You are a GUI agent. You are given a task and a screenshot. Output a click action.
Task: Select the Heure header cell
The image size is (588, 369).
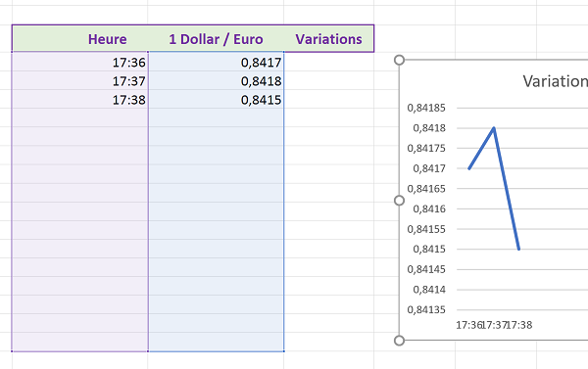coord(80,38)
